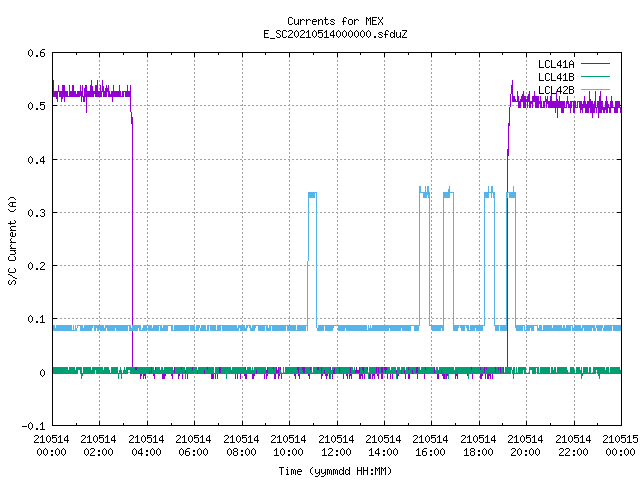640x480 pixels.
Task: Click the 210514 20:00 x-axis label
Action: tap(525, 446)
